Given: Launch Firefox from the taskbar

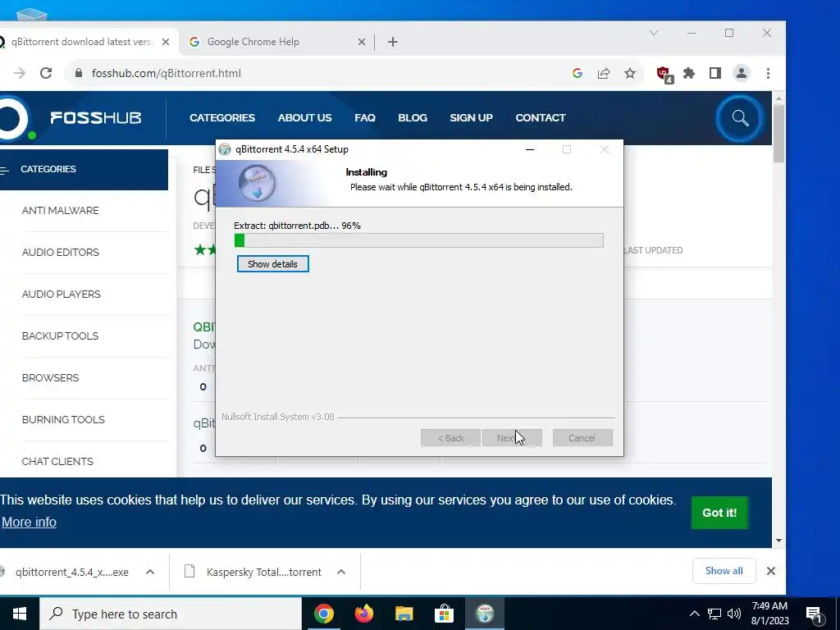Looking at the screenshot, I should [x=363, y=614].
